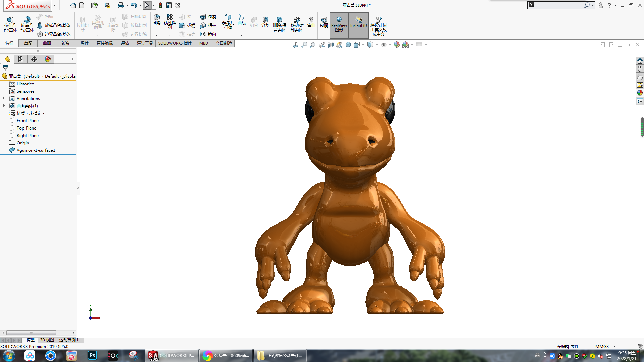
Task: Click the feature tree filter field
Action: (x=39, y=68)
